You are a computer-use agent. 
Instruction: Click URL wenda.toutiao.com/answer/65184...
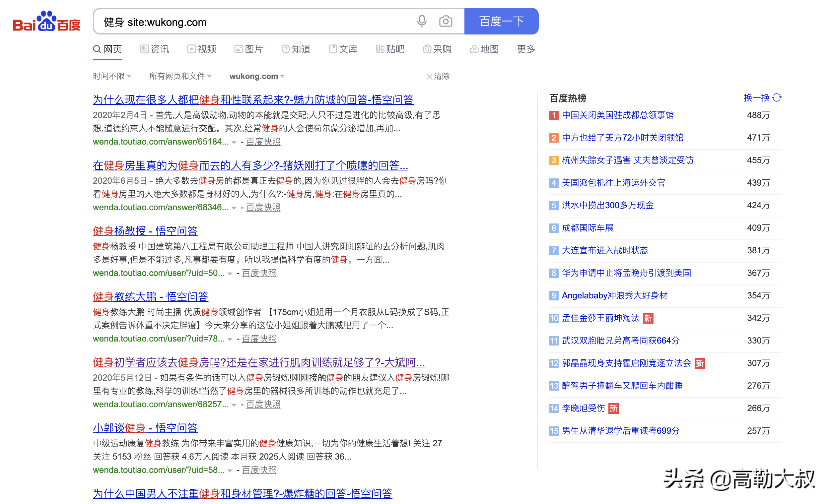click(161, 142)
